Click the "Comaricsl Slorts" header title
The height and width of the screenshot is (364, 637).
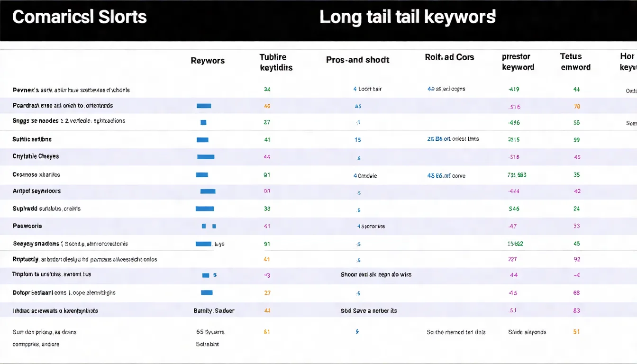[x=80, y=18]
